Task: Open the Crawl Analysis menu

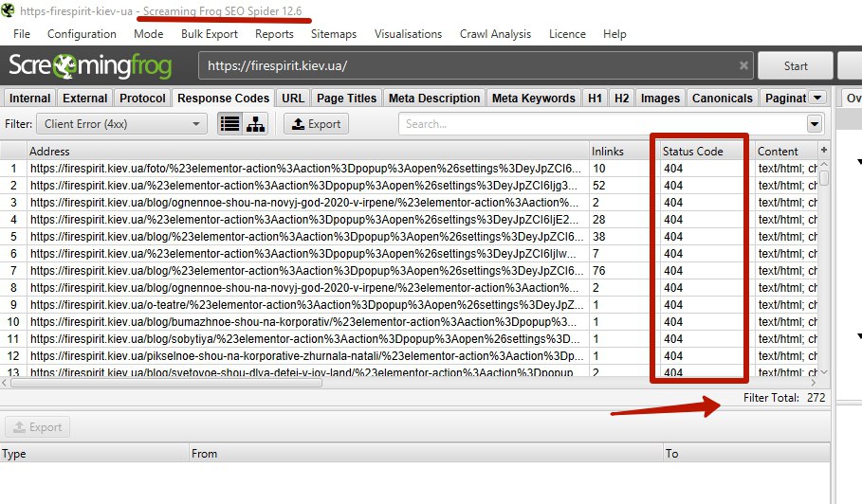Action: [x=495, y=34]
